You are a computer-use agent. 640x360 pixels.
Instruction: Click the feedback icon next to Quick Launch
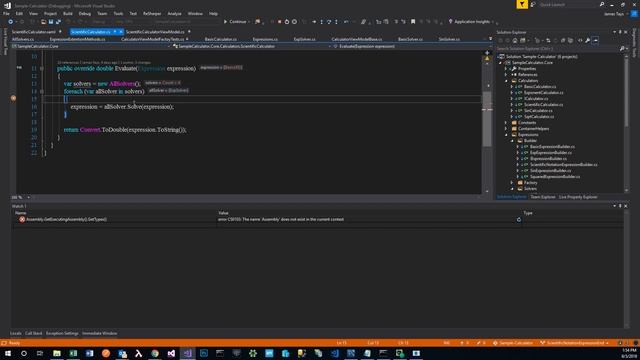pyautogui.click(x=533, y=4)
